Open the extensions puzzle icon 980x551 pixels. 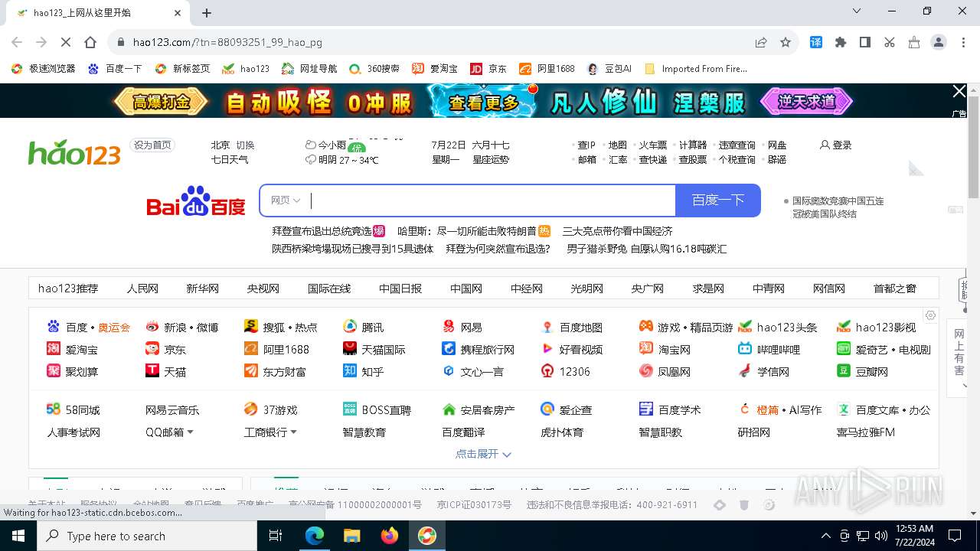pyautogui.click(x=841, y=43)
